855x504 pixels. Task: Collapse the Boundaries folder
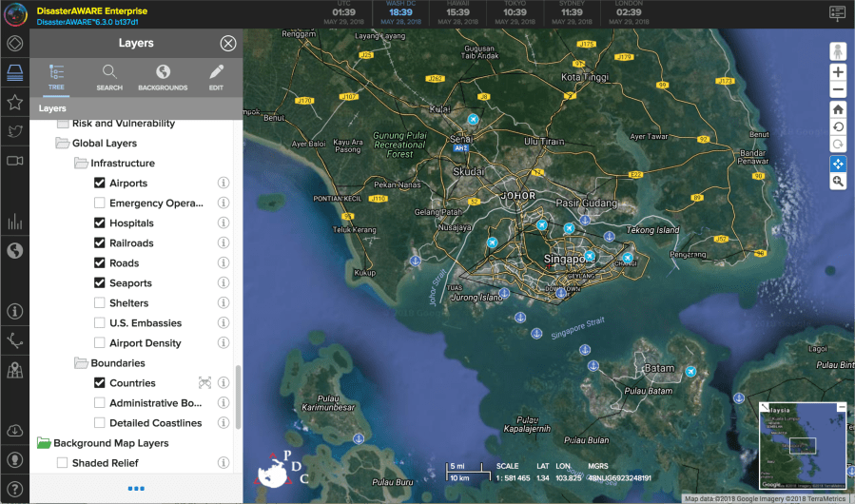click(81, 363)
